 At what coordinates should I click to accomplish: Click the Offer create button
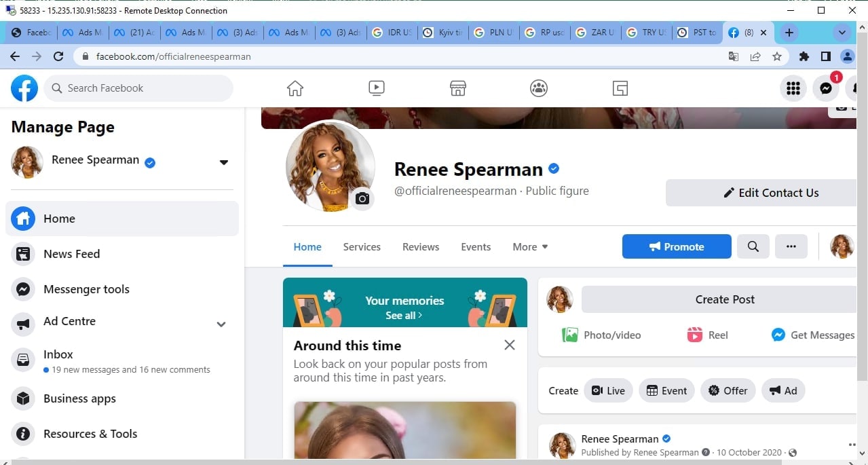pyautogui.click(x=728, y=390)
